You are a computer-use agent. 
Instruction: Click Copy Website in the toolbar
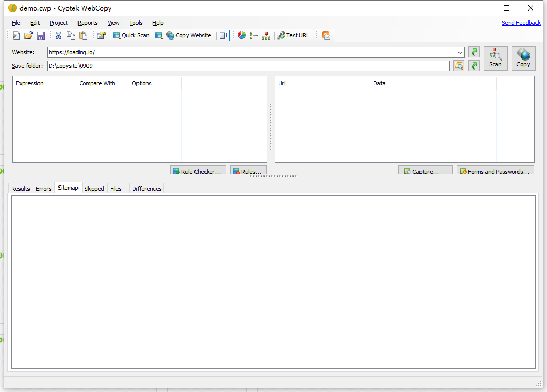tap(189, 35)
